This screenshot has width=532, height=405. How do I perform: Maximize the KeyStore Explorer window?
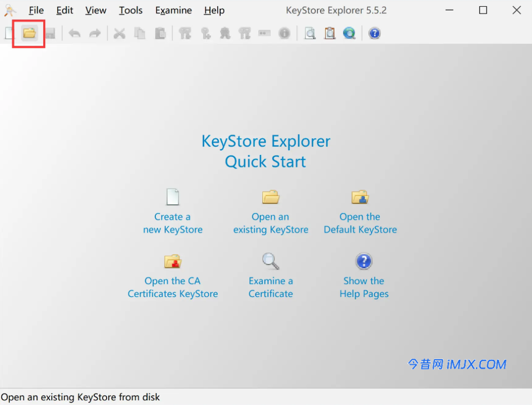(483, 10)
